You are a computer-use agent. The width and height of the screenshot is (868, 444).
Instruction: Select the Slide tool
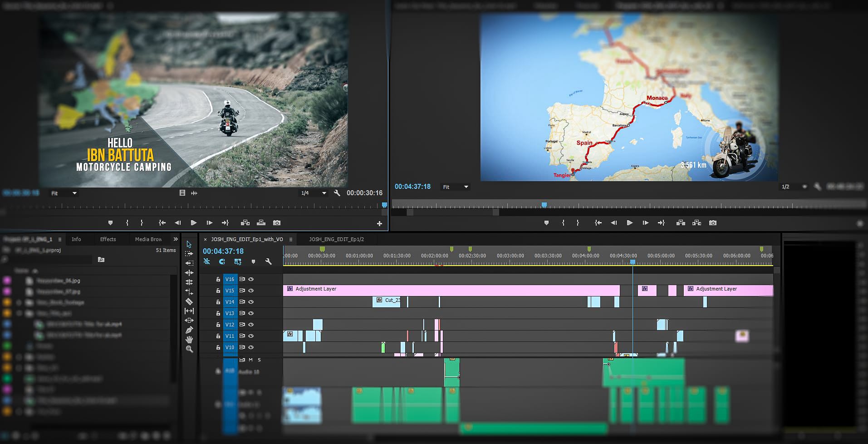(x=189, y=321)
